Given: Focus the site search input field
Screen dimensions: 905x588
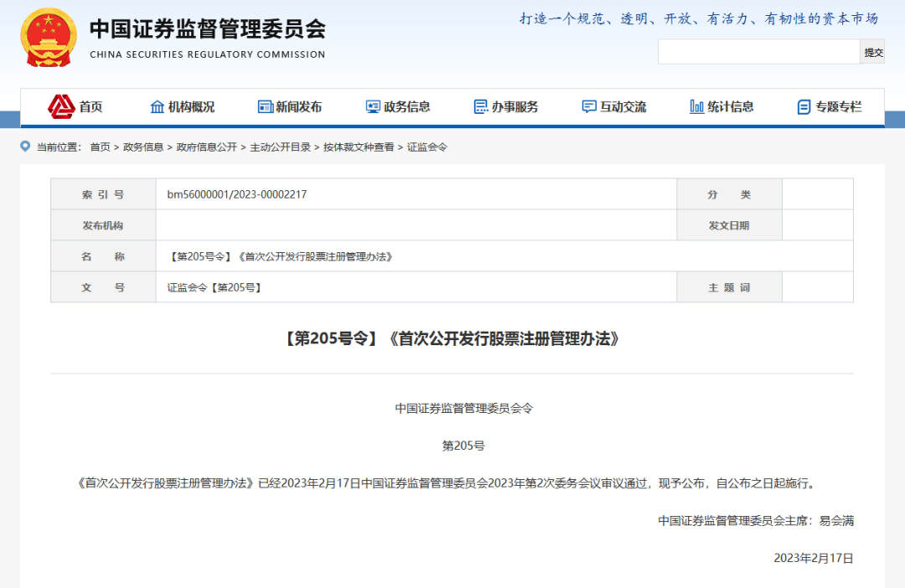Looking at the screenshot, I should (x=759, y=53).
